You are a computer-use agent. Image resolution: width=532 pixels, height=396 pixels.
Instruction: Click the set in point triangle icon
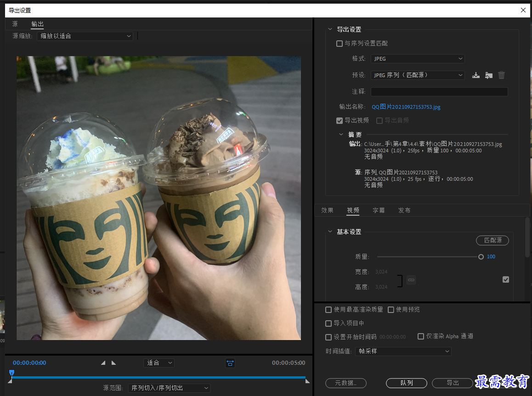pyautogui.click(x=103, y=363)
